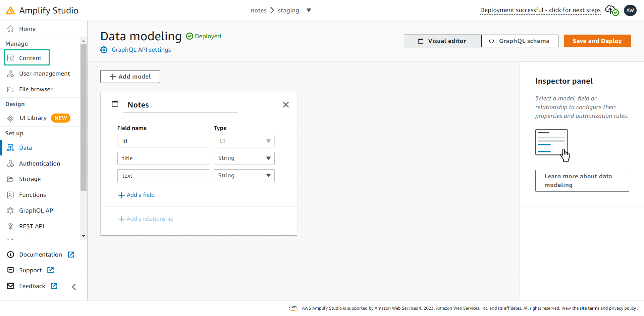Click the GraphQL API icon
Image resolution: width=644 pixels, height=316 pixels.
click(x=11, y=211)
